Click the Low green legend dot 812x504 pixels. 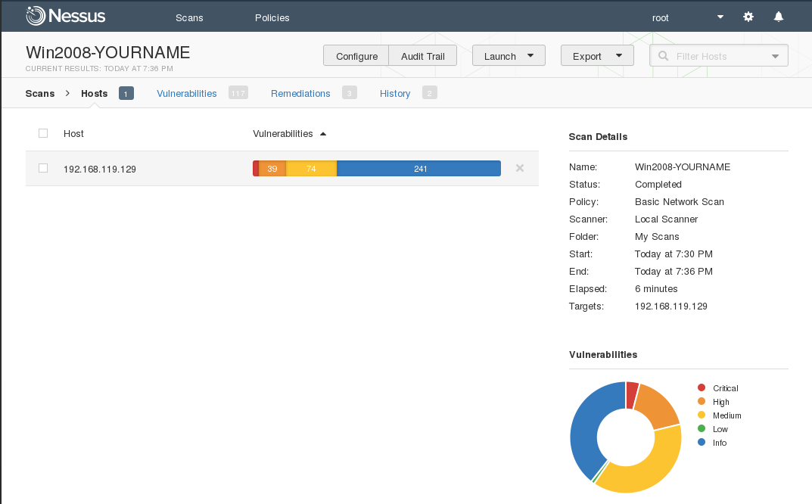click(702, 428)
